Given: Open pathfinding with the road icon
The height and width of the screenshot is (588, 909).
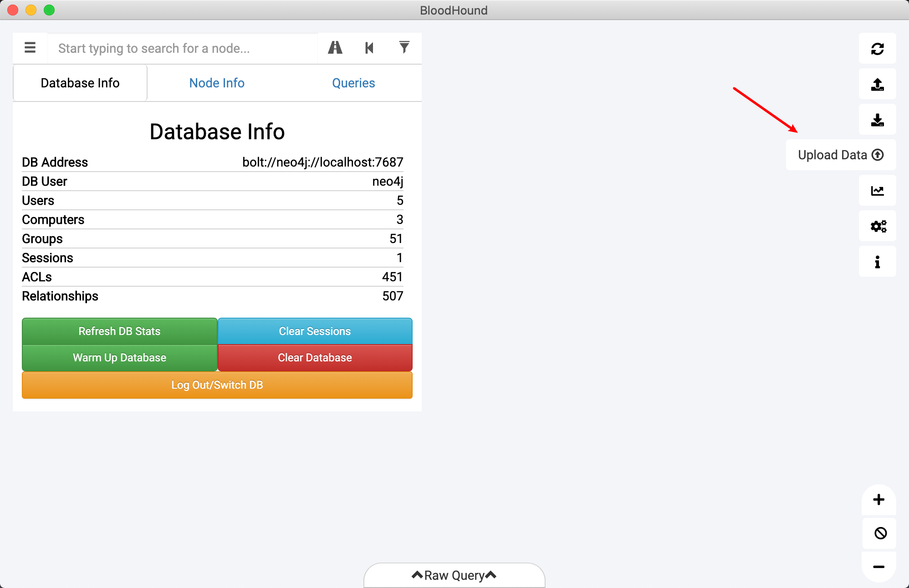Looking at the screenshot, I should click(335, 48).
